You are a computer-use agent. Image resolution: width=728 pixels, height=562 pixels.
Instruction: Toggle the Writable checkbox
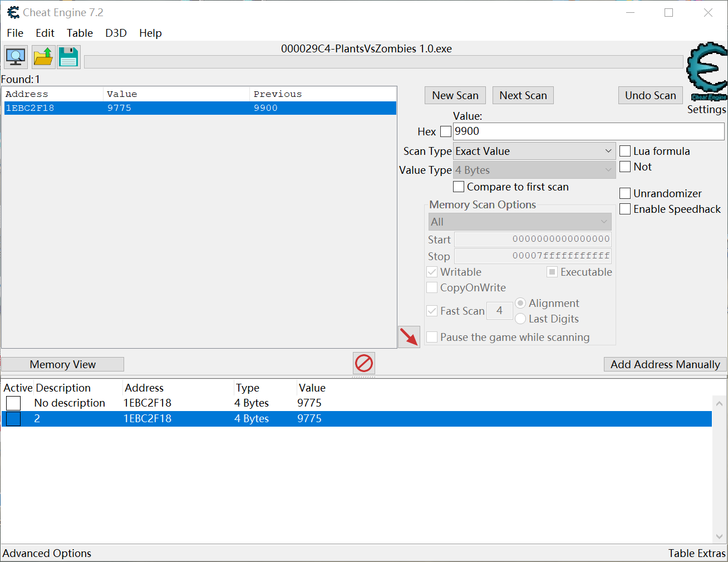click(432, 272)
